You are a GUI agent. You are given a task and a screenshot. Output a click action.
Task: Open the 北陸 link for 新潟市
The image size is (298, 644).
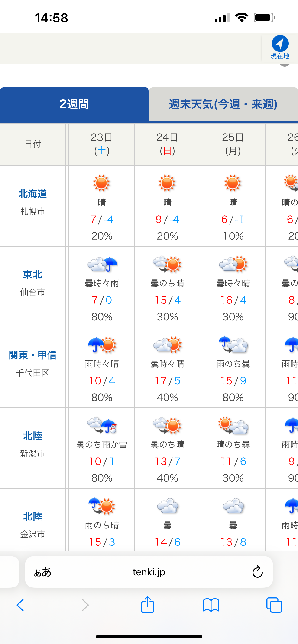coord(32,436)
